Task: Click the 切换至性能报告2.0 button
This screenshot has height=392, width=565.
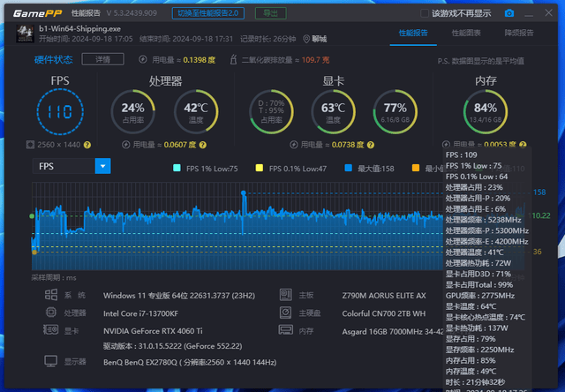Action: (x=211, y=13)
